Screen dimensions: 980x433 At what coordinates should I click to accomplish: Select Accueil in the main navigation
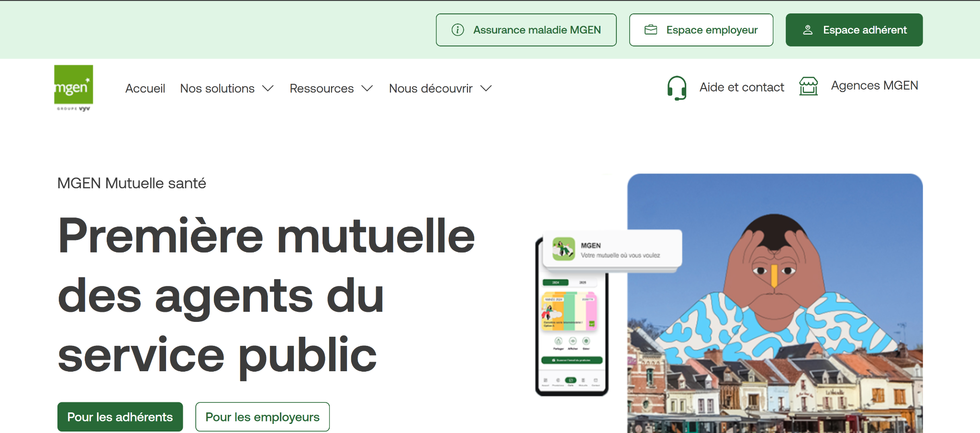[145, 88]
